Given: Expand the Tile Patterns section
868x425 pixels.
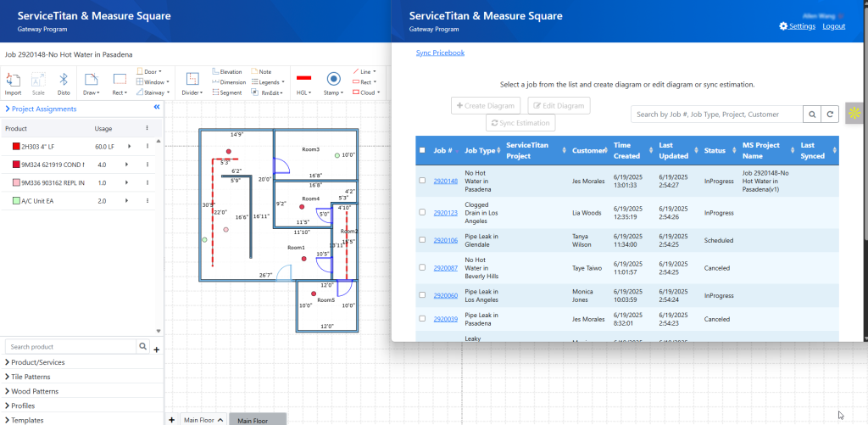Looking at the screenshot, I should [x=28, y=377].
